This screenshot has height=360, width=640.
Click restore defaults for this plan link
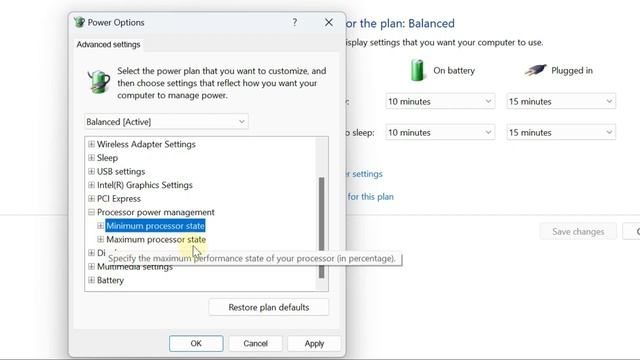click(370, 197)
